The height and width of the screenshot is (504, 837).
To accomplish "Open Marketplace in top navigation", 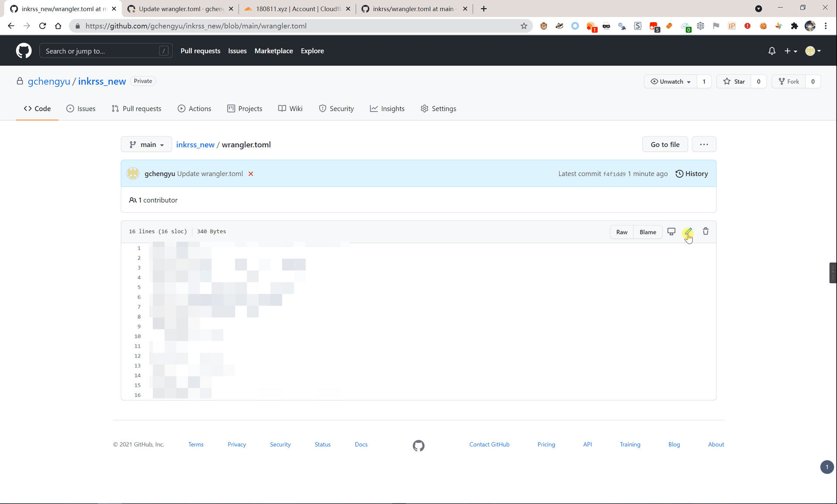I will 274,51.
